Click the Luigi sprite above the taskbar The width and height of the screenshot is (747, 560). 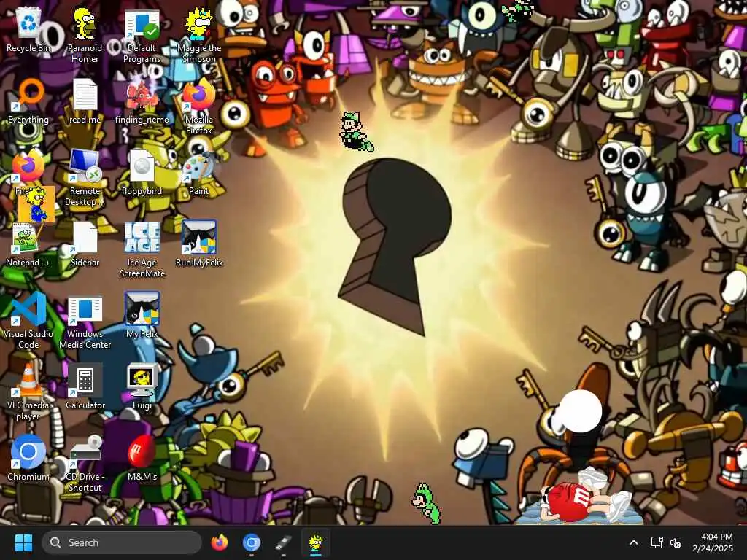pyautogui.click(x=426, y=503)
